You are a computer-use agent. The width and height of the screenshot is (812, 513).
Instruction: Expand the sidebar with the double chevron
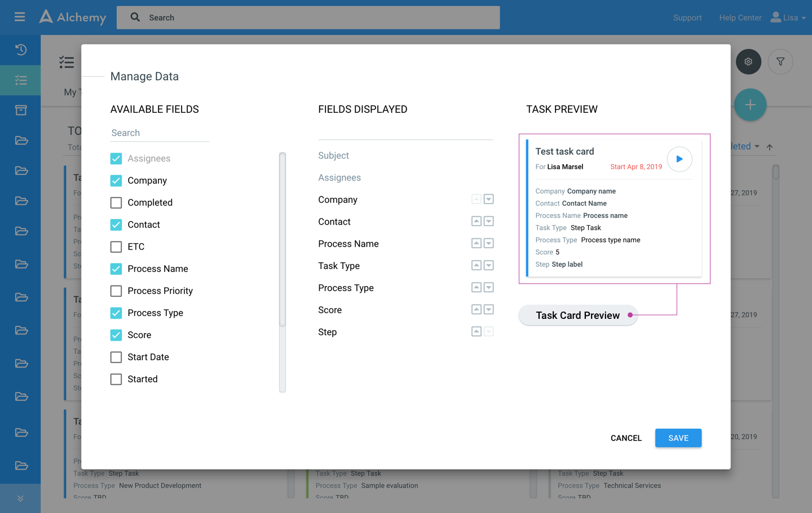[20, 498]
